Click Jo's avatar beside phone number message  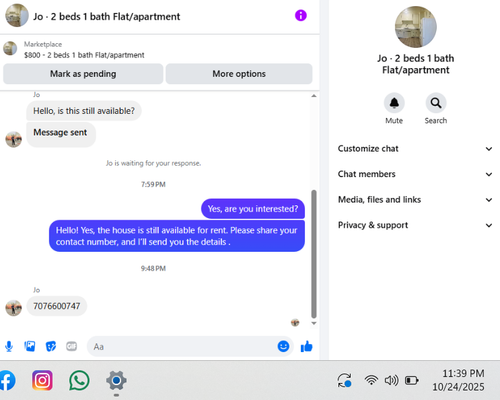coord(14,308)
